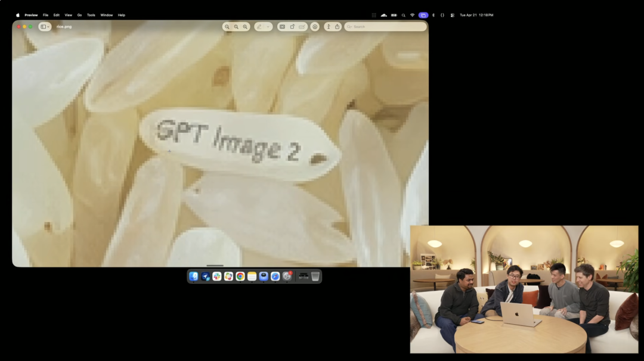Open Control Center from menu bar

click(x=453, y=15)
